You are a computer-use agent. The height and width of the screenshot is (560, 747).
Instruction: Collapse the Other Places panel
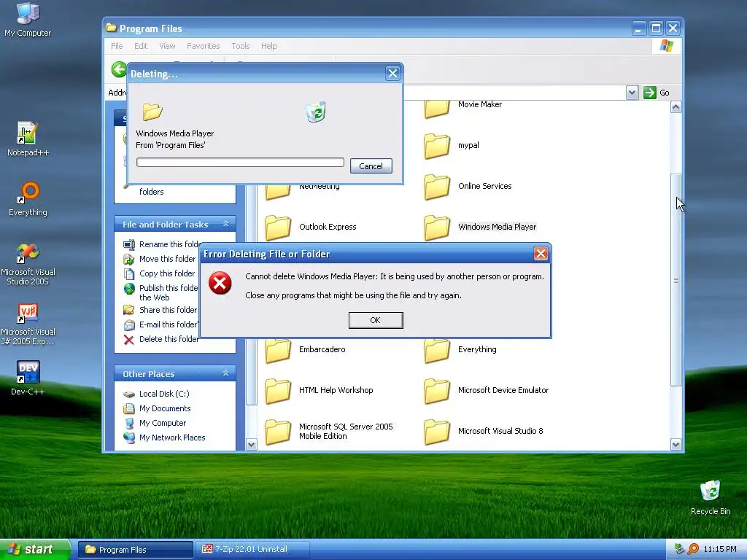pos(226,373)
